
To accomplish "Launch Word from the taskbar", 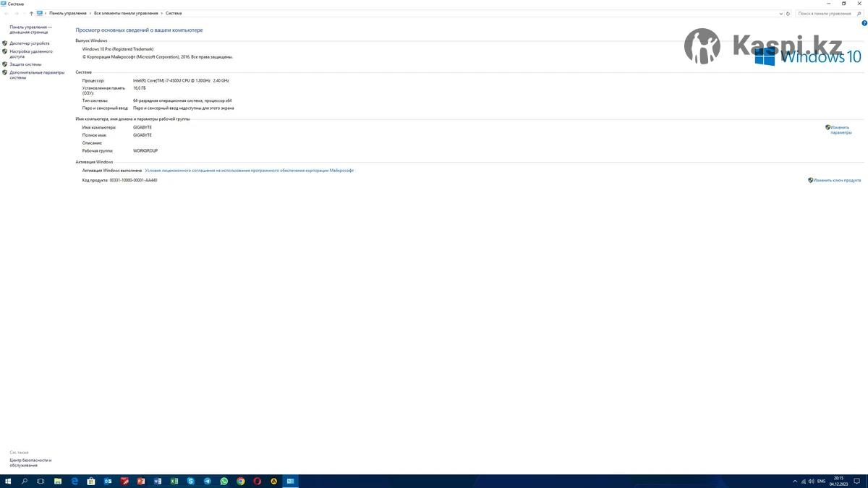I will click(158, 481).
